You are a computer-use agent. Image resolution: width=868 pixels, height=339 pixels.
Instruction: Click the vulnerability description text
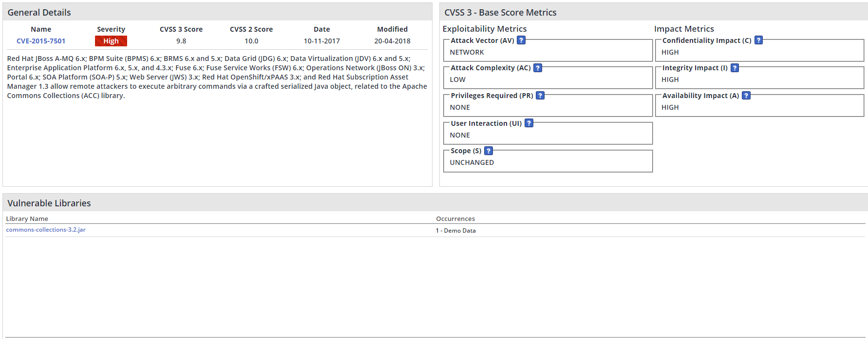217,77
